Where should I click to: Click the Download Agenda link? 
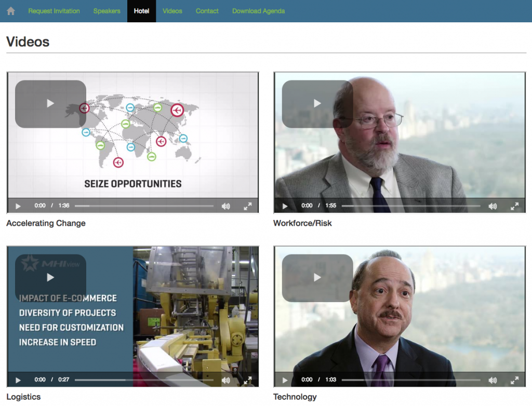258,11
